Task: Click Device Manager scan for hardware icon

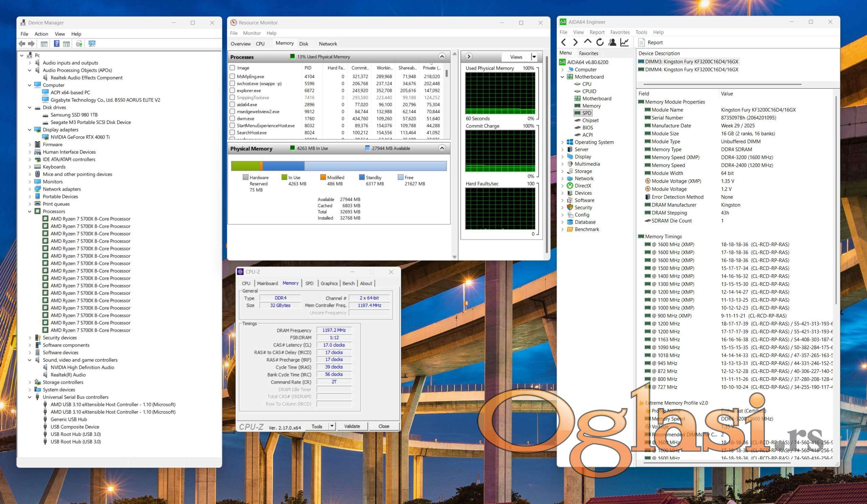Action: click(92, 44)
